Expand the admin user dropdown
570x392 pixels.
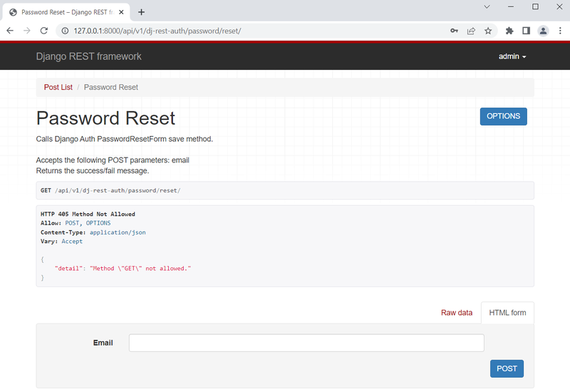(x=512, y=56)
